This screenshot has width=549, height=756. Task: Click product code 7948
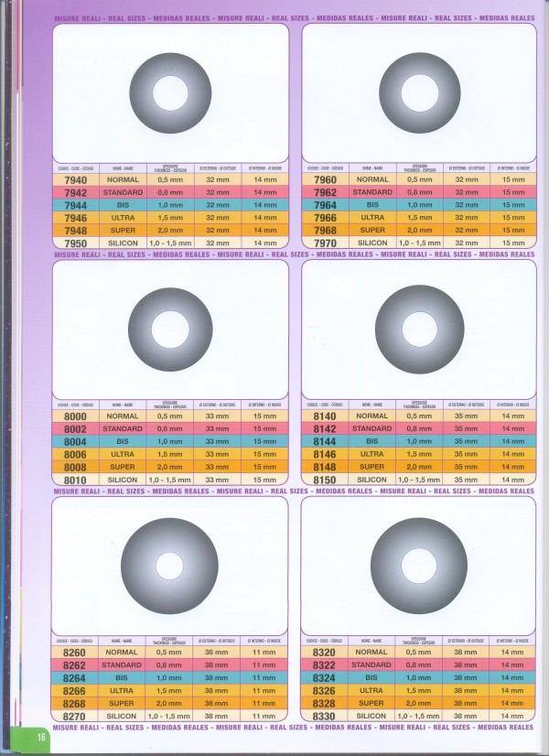click(x=76, y=231)
